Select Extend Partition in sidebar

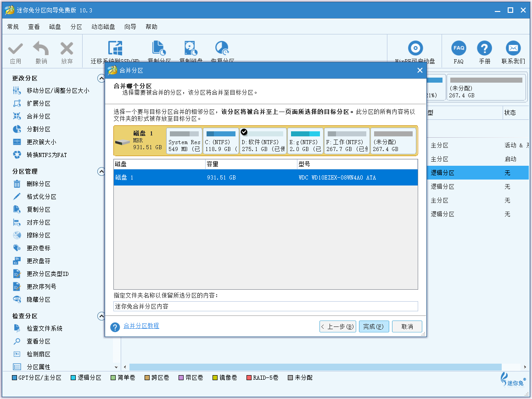pyautogui.click(x=32, y=103)
